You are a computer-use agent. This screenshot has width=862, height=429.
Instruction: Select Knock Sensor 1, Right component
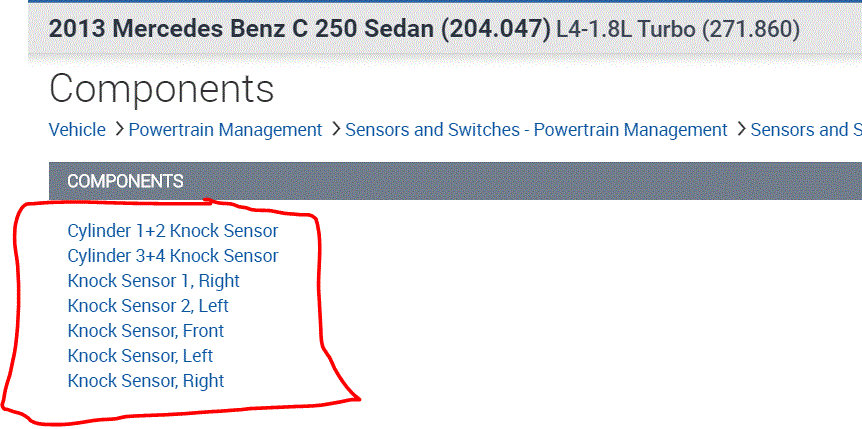click(x=153, y=281)
